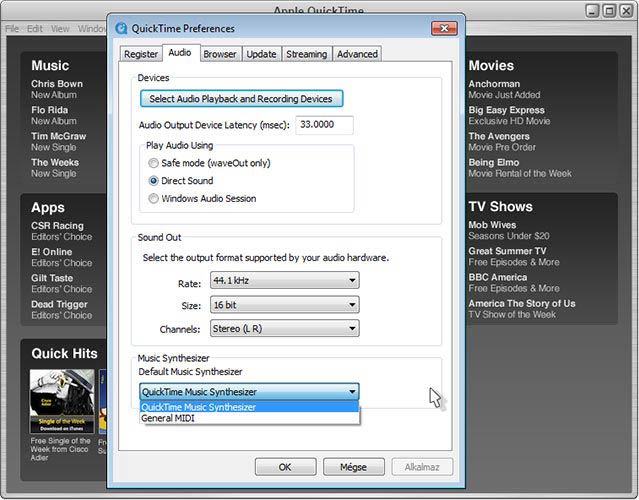
Task: Click Select Audio Playback and Recording Devices
Action: click(x=240, y=99)
